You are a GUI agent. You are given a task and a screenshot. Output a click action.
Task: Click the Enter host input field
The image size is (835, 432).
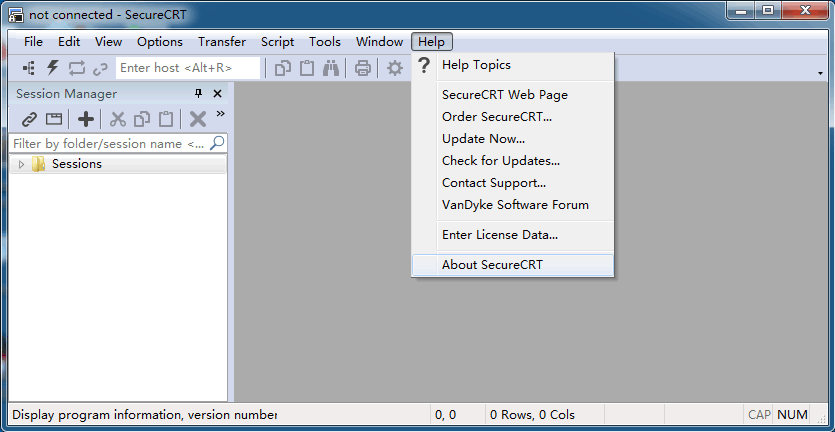[188, 68]
